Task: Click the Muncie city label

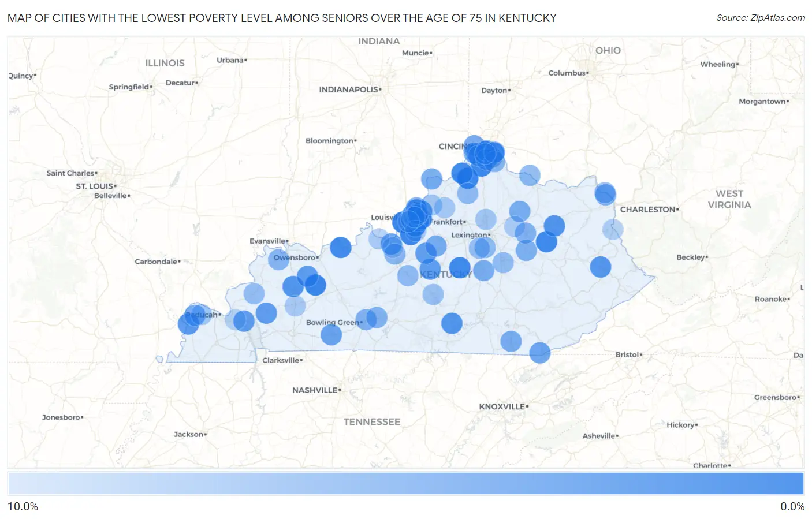Action: 416,53
